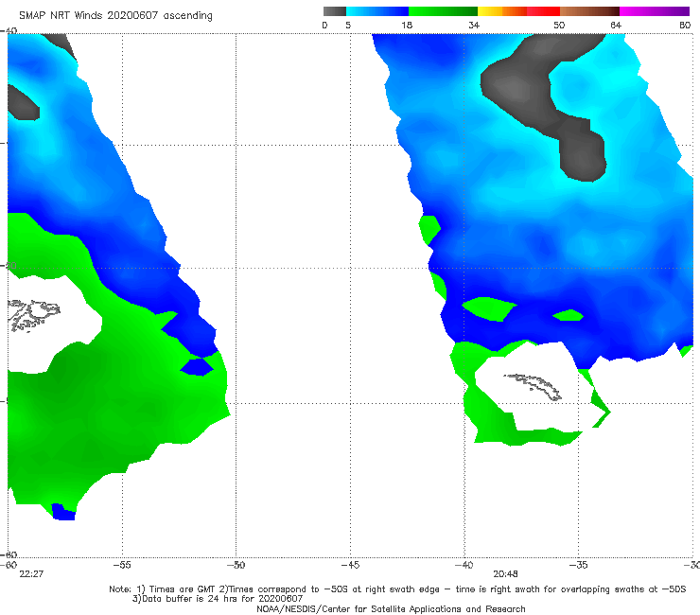Click the color bar label "64"
The image size is (700, 615).
tap(616, 26)
